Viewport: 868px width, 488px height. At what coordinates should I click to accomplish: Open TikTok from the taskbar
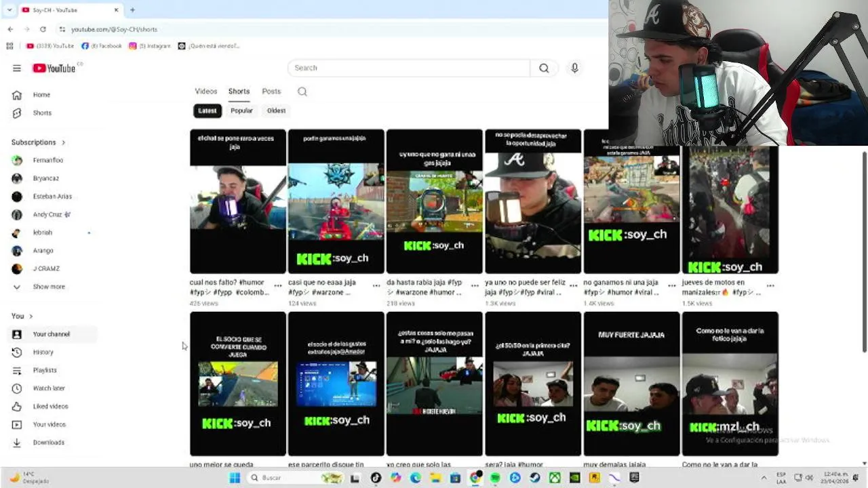376,478
